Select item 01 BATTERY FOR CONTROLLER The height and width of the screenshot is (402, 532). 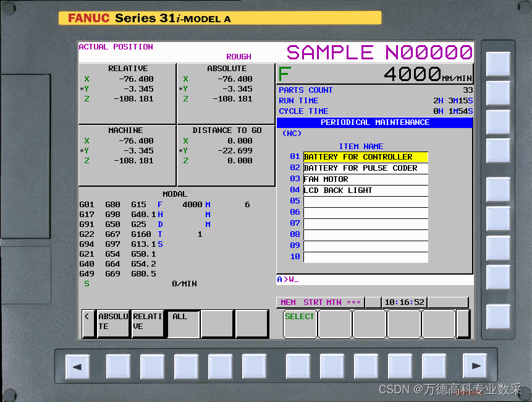coord(366,157)
